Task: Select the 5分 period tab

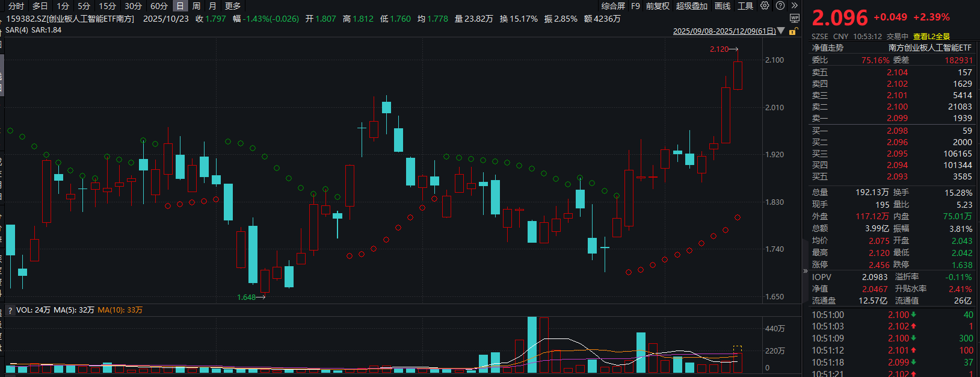Action: tap(84, 6)
